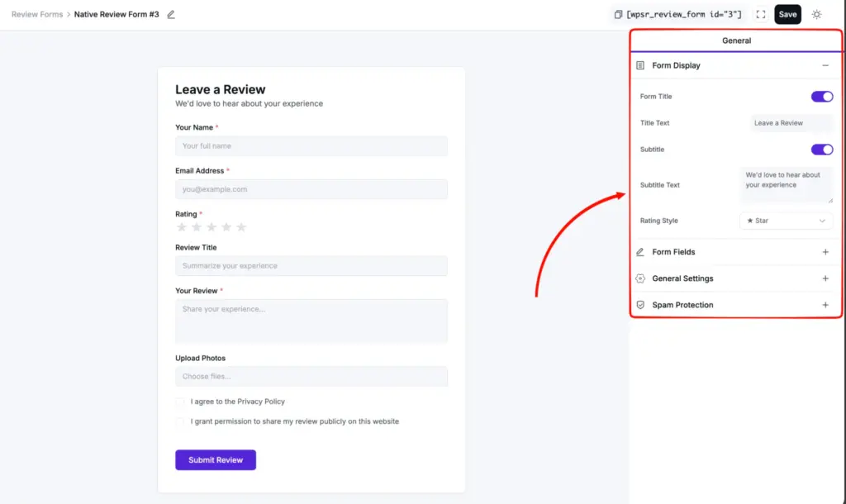Toggle light/dark mode with the sun icon
This screenshot has height=504, width=846.
(x=816, y=14)
